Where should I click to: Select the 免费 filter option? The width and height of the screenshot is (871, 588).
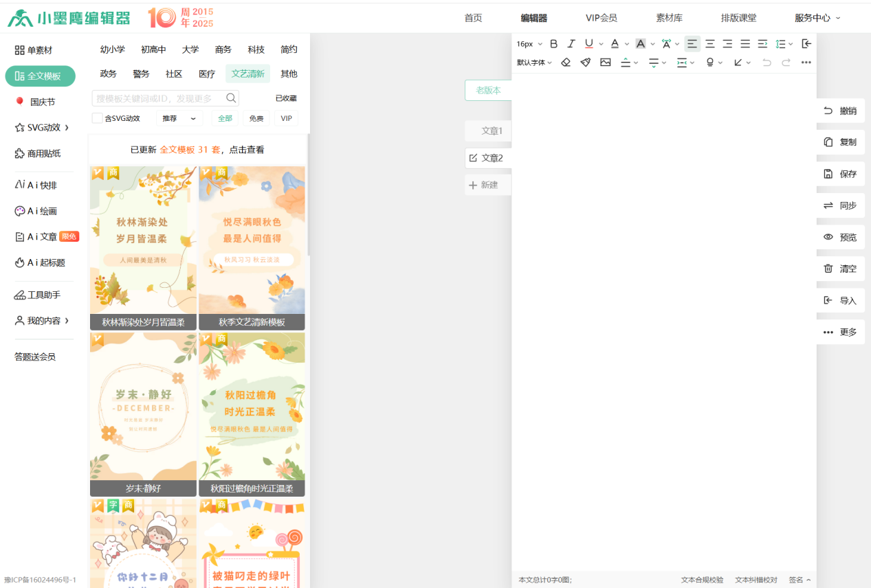click(256, 118)
